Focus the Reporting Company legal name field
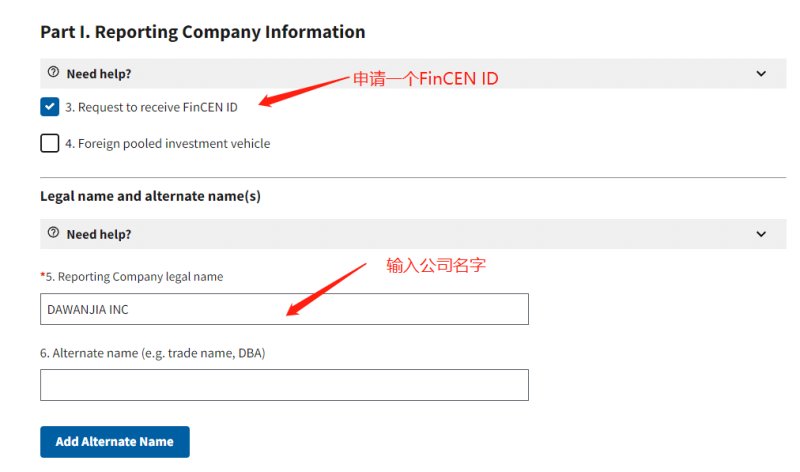 click(x=284, y=309)
